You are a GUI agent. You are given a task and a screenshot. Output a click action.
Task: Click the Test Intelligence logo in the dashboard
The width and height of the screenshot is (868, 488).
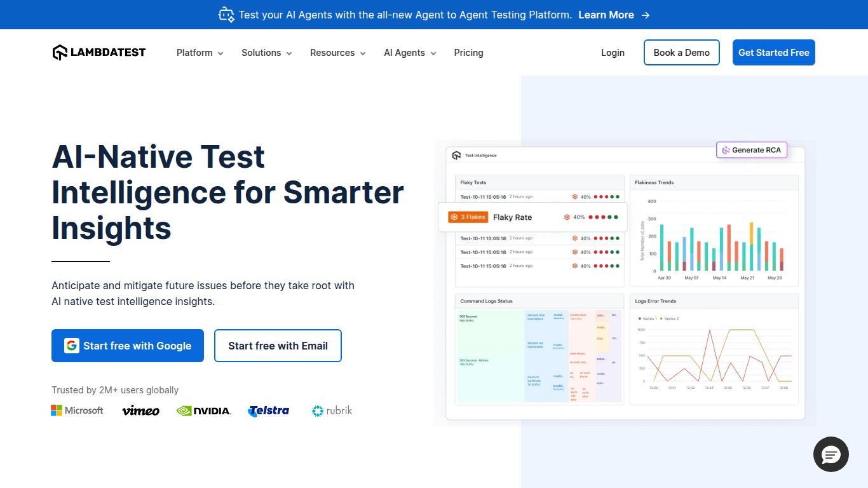[458, 154]
